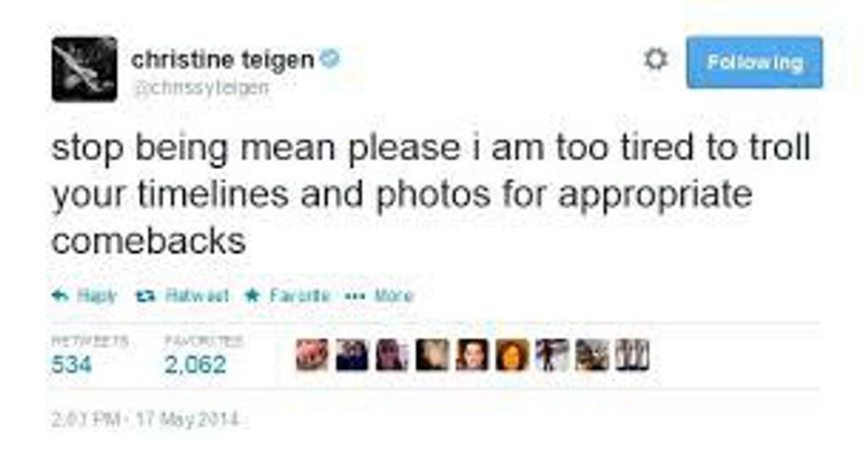
Task: Expand the More options ellipsis
Action: tap(354, 296)
